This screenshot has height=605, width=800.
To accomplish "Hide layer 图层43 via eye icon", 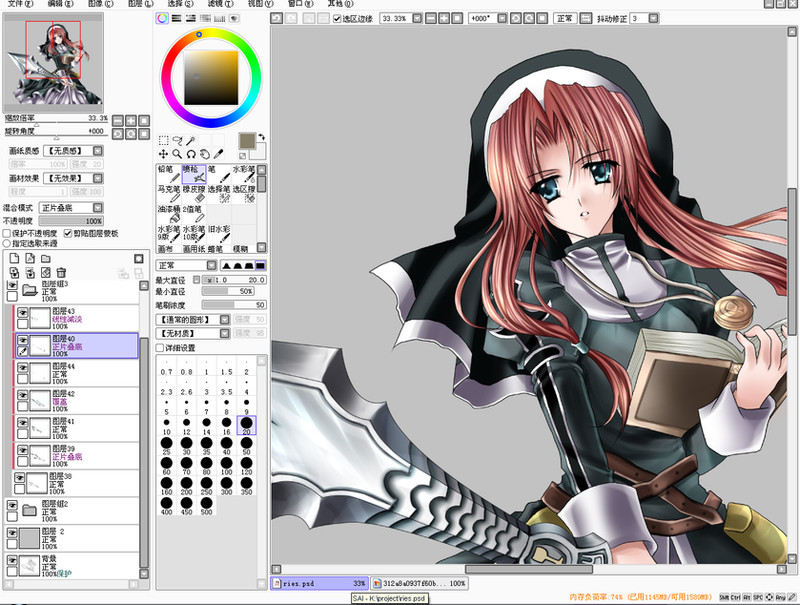I will 22,312.
